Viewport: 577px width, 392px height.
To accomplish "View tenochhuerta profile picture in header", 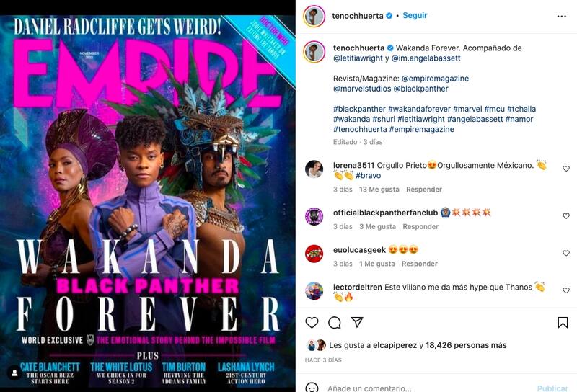I will (314, 16).
